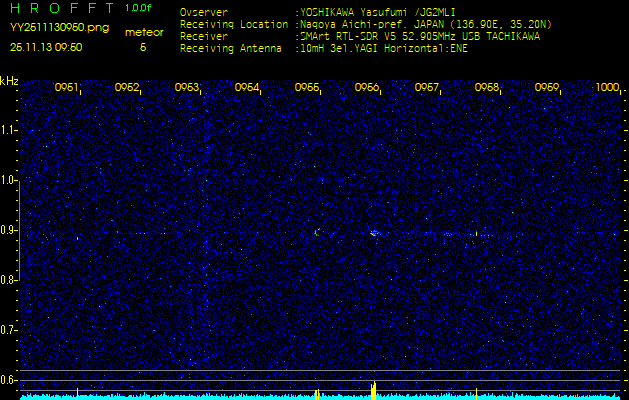Viewport: 629px width, 400px height.
Task: Click the yellow echo streak near 0958
Action: pos(476,233)
